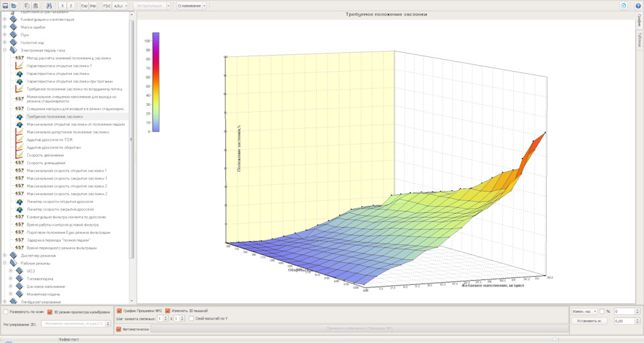644x343 pixels.
Task: Switch to the 'Таблица' side tab
Action: click(x=639, y=40)
